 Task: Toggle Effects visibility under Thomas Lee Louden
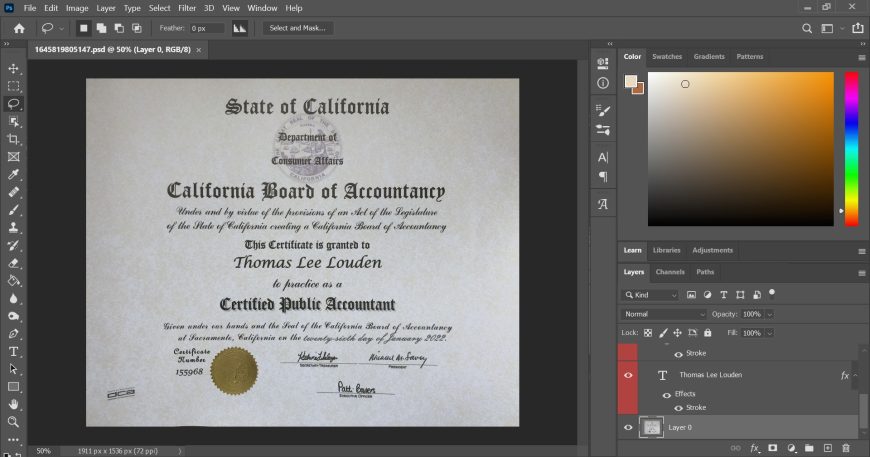(x=667, y=395)
